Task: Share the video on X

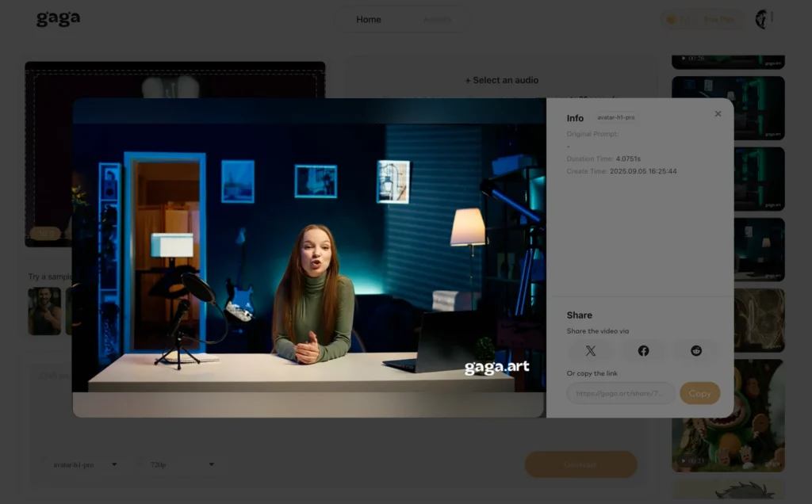Action: (591, 350)
